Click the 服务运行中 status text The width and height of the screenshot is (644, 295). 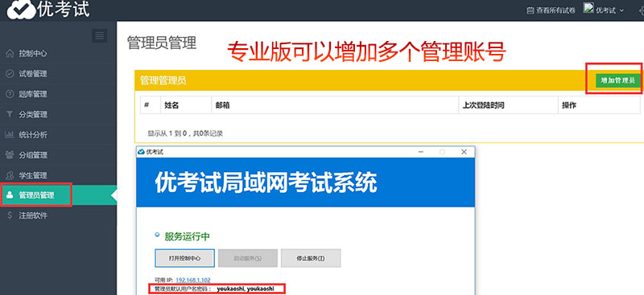188,236
